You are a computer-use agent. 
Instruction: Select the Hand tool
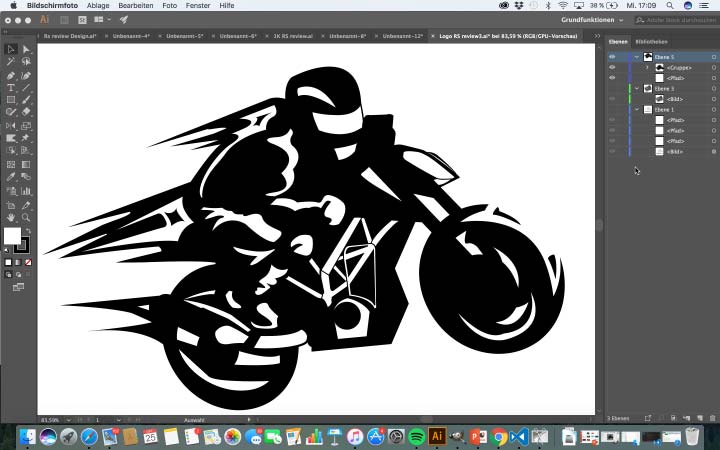tap(11, 217)
